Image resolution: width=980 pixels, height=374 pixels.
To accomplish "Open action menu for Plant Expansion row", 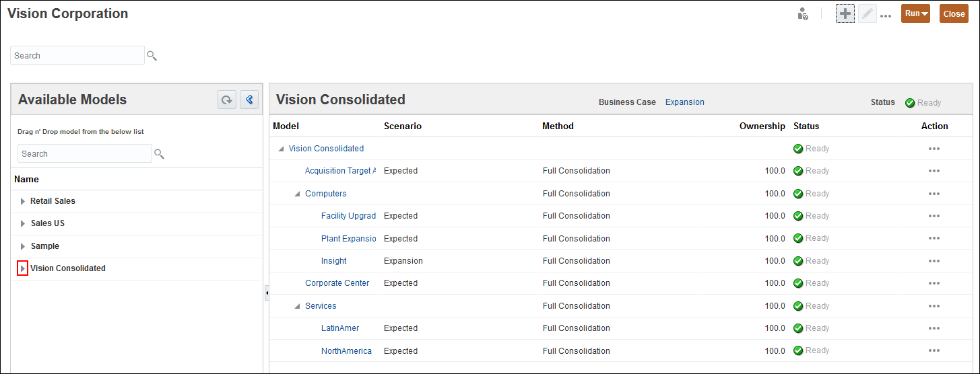I will click(x=934, y=239).
